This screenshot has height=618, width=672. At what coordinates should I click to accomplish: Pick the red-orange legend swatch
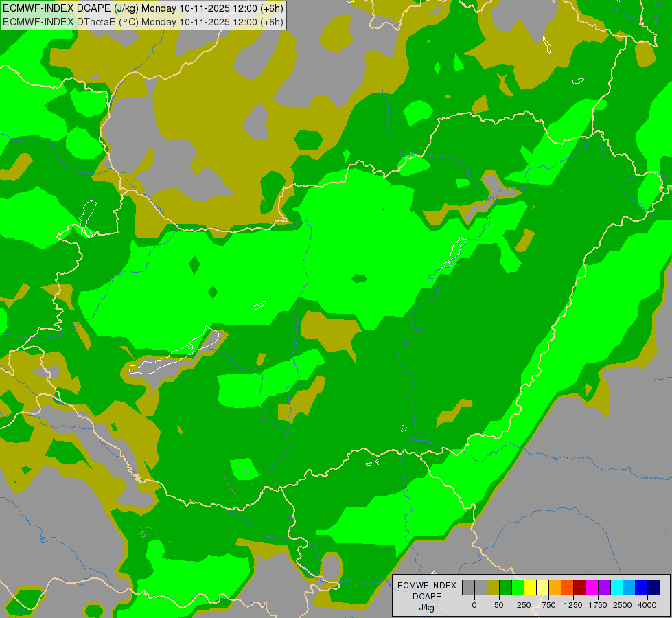click(x=568, y=587)
